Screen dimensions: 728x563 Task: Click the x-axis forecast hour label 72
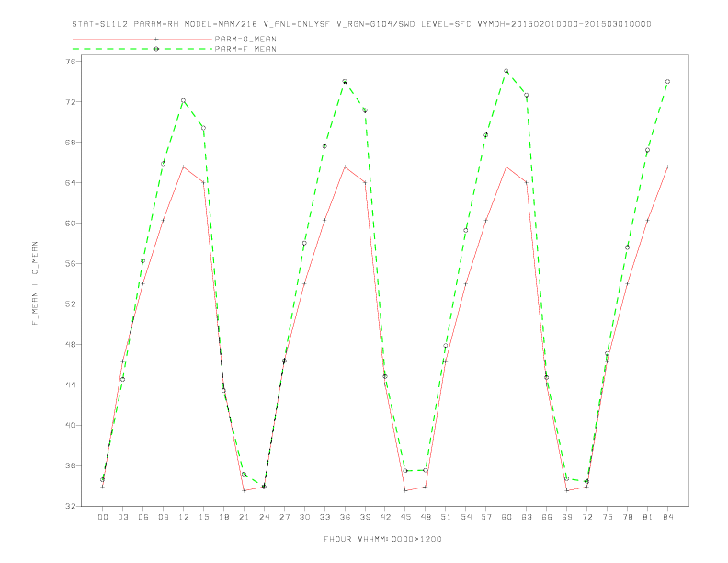click(587, 517)
